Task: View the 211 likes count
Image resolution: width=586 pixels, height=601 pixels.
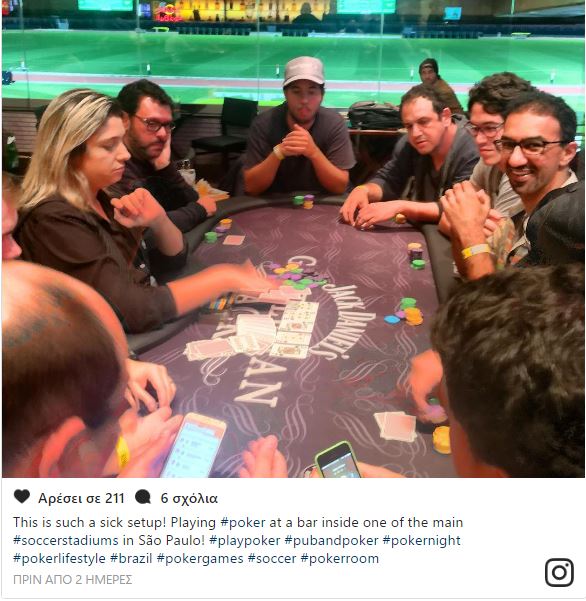Action: point(81,498)
